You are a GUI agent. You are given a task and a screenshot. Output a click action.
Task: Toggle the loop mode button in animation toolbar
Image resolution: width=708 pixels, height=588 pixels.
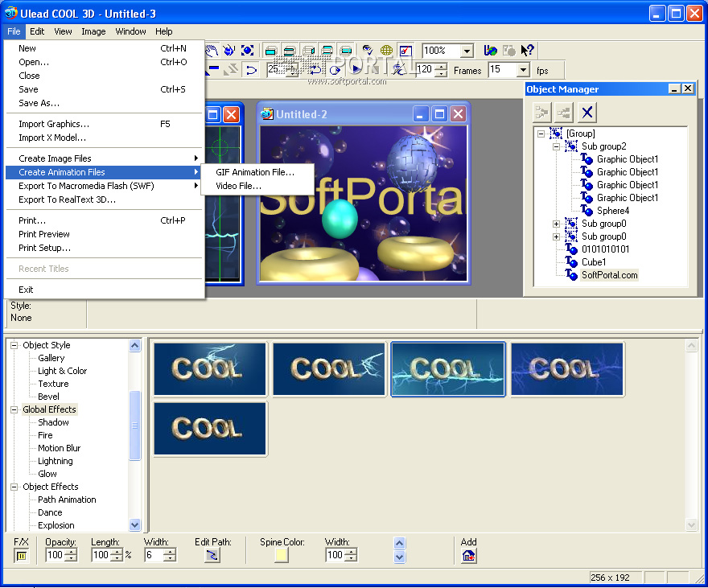[x=315, y=70]
